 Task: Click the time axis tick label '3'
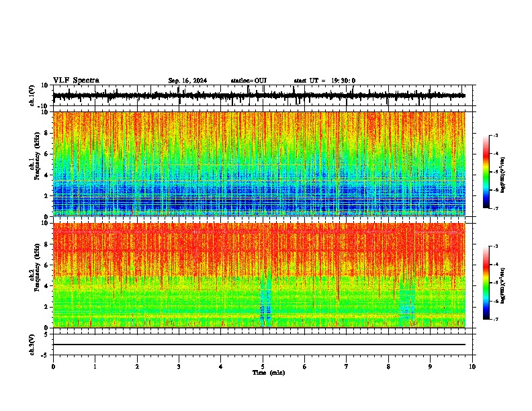tap(179, 367)
